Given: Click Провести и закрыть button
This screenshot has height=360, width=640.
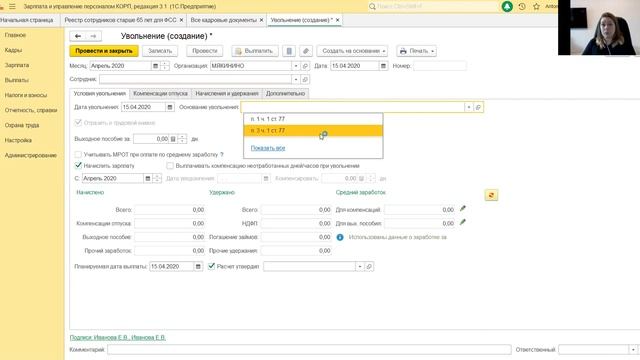Looking at the screenshot, I should click(x=104, y=51).
